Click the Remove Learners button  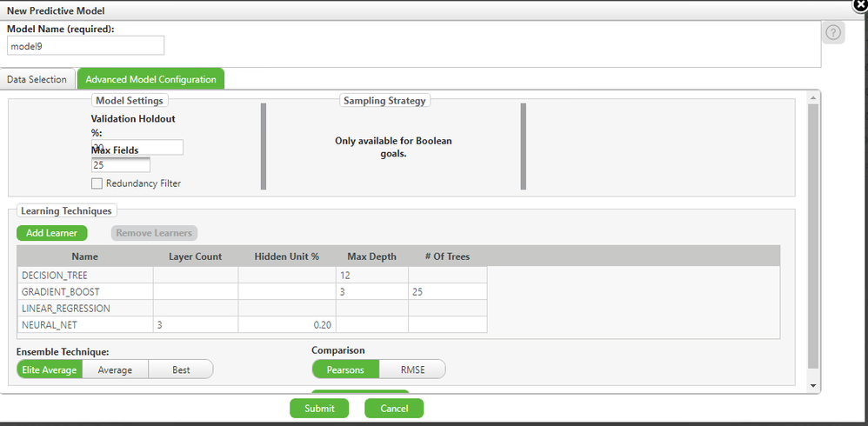tap(154, 233)
